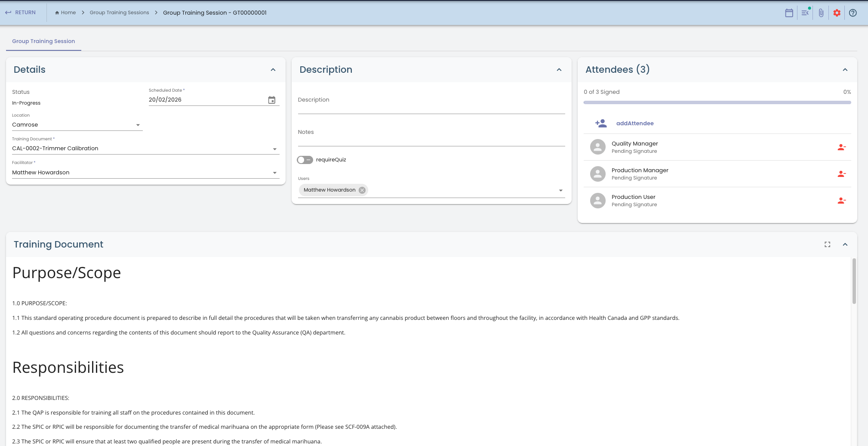868x446 pixels.
Task: Click the Training Document scrollbar
Action: pos(854,281)
